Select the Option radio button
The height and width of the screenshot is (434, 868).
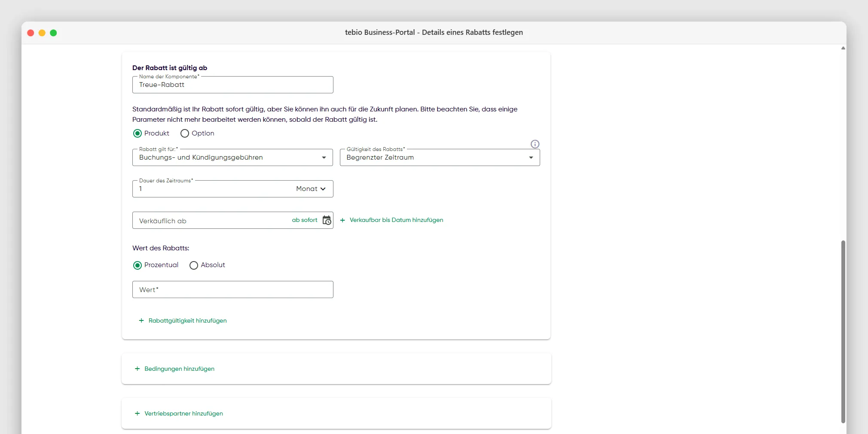tap(185, 133)
